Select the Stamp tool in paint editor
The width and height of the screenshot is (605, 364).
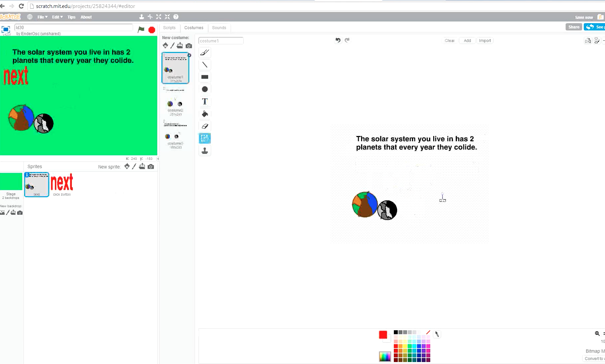pyautogui.click(x=205, y=151)
